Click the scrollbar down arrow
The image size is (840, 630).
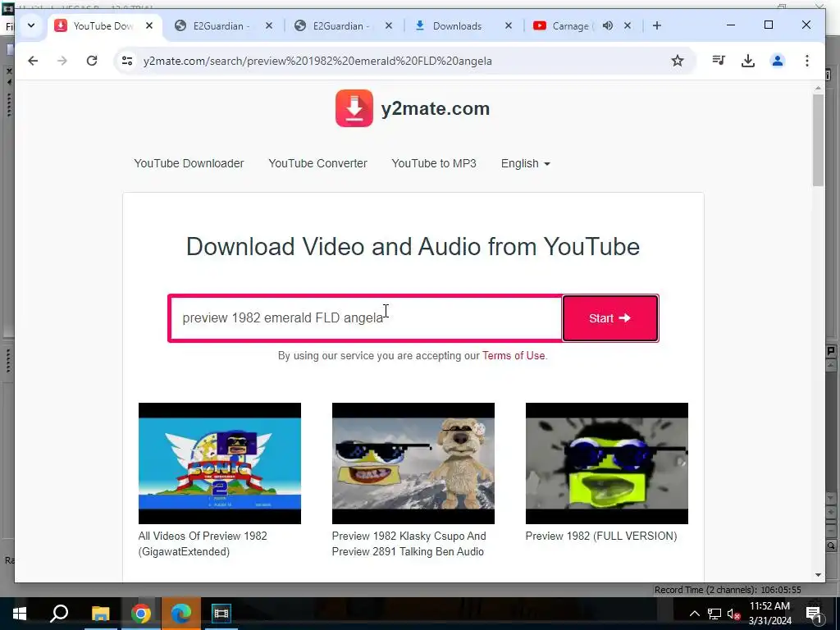click(x=818, y=575)
